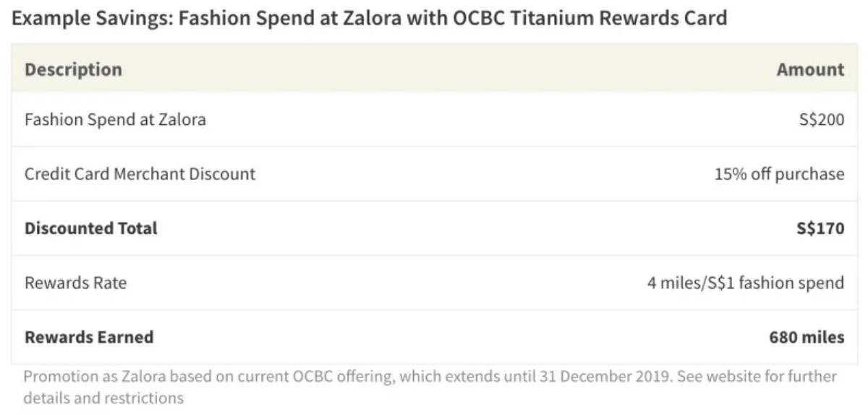Click the 680 miles value
Image resolution: width=868 pixels, height=415 pixels.
(807, 337)
